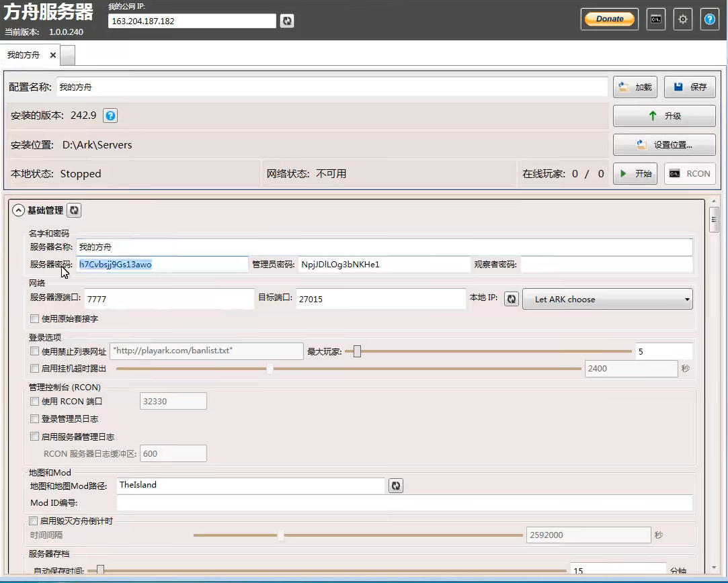
Task: Click the version number 1.0.0.240
Action: coord(67,32)
